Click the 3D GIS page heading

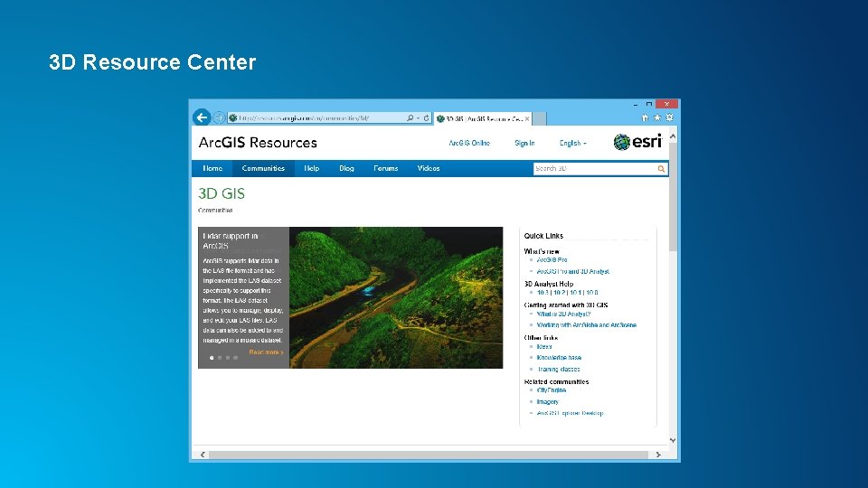pyautogui.click(x=222, y=193)
